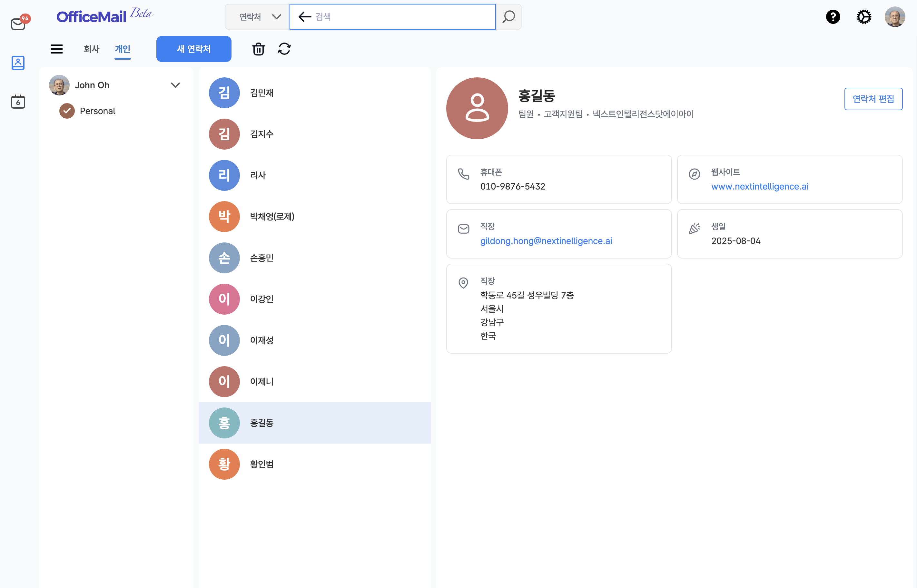
Task: Open contact 이재성
Action: coord(315,340)
